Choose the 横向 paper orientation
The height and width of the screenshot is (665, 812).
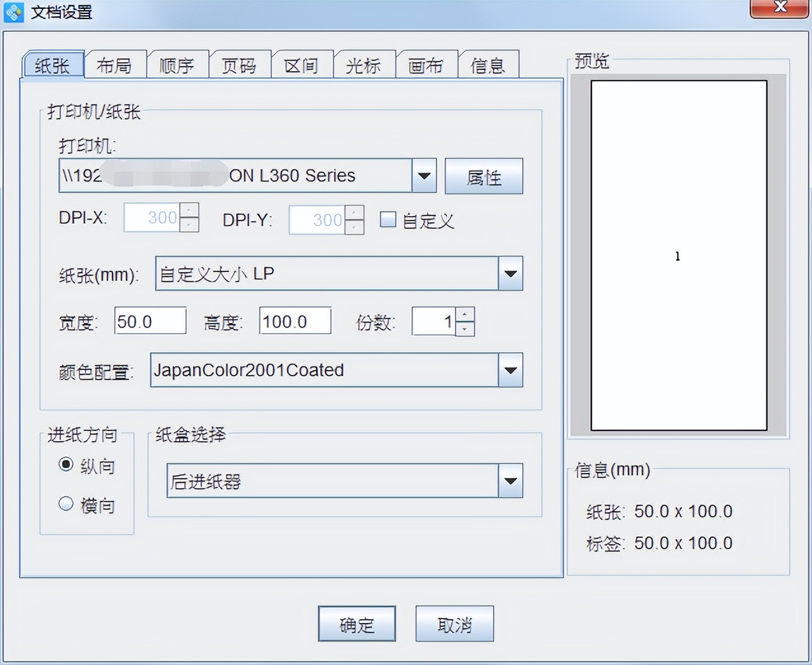[66, 504]
